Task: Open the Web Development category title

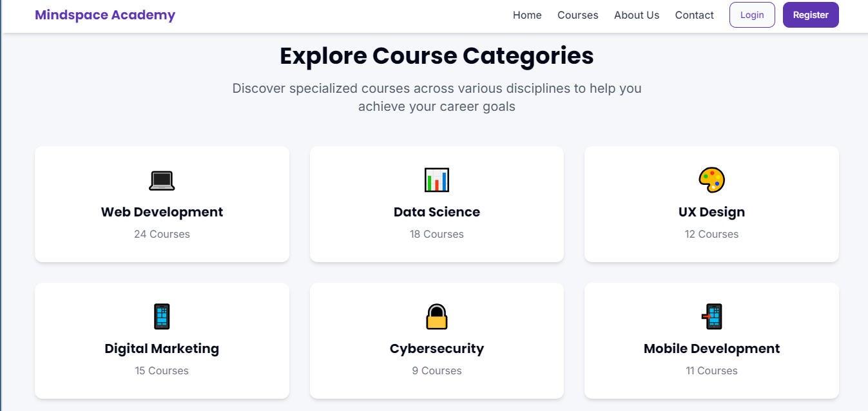Action: (x=162, y=212)
